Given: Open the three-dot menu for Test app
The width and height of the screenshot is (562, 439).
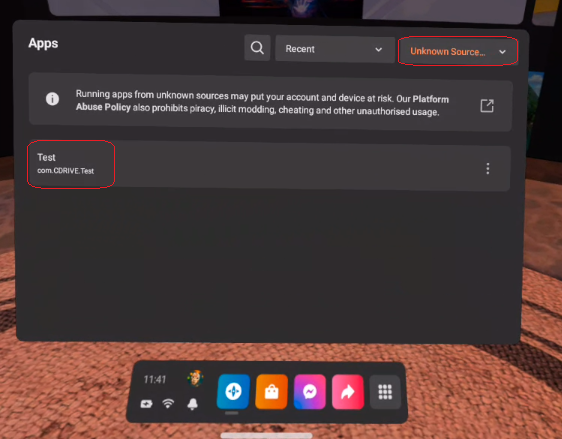Looking at the screenshot, I should (487, 168).
